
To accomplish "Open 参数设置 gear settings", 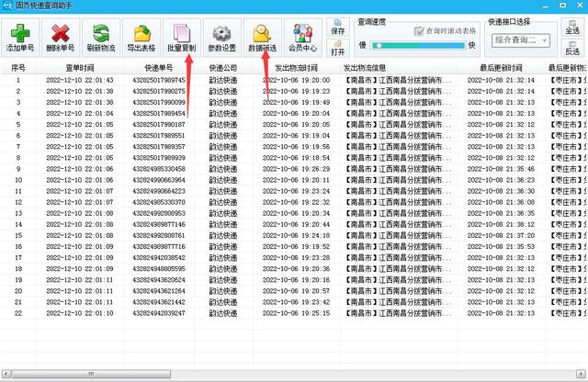I will (222, 38).
